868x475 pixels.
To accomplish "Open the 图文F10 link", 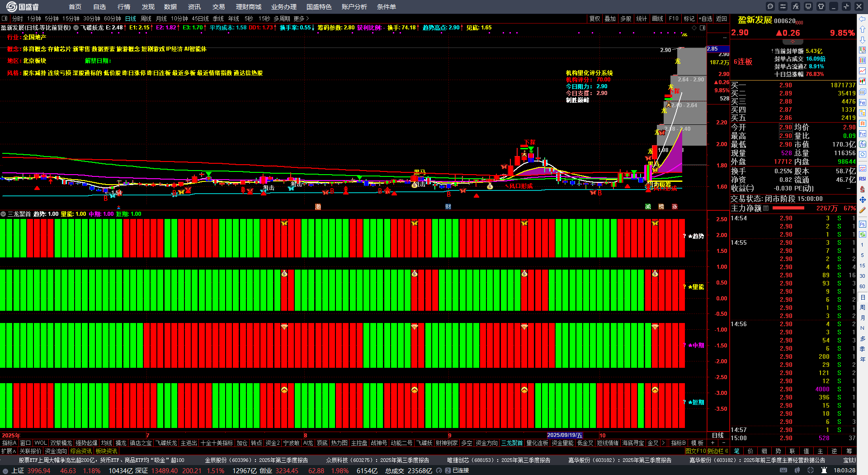I will [x=696, y=451].
